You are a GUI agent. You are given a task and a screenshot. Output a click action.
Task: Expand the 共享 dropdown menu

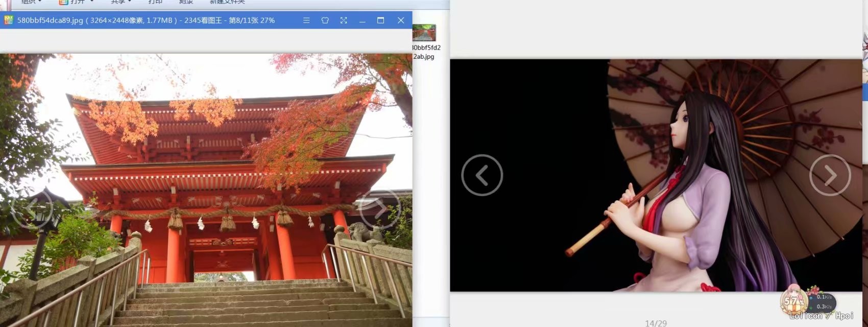121,2
